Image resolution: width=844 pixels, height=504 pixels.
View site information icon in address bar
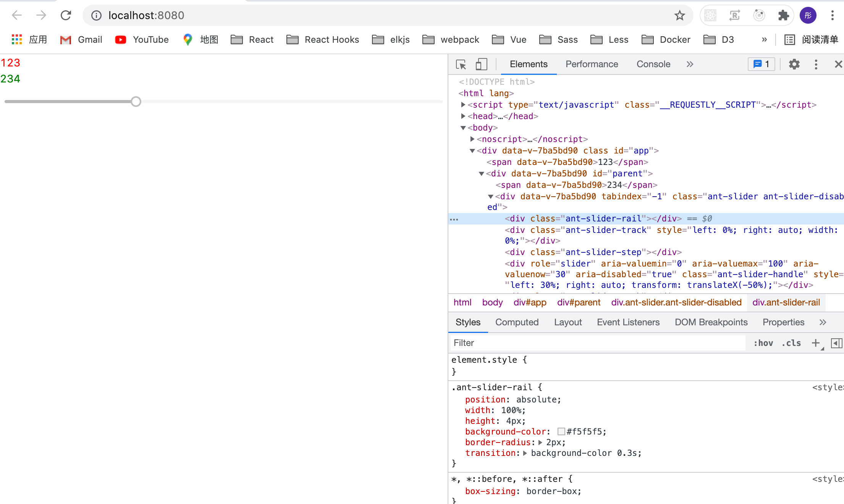pos(96,15)
